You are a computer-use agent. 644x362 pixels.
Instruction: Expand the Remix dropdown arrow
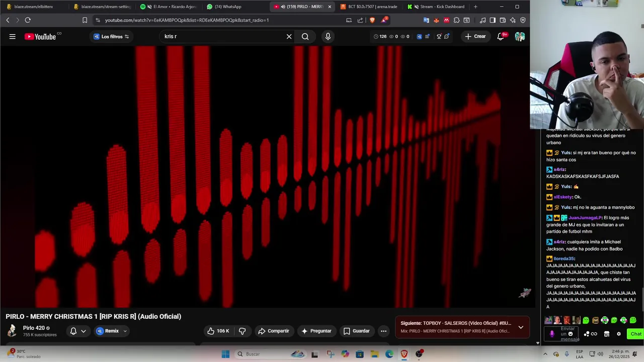[x=125, y=331]
